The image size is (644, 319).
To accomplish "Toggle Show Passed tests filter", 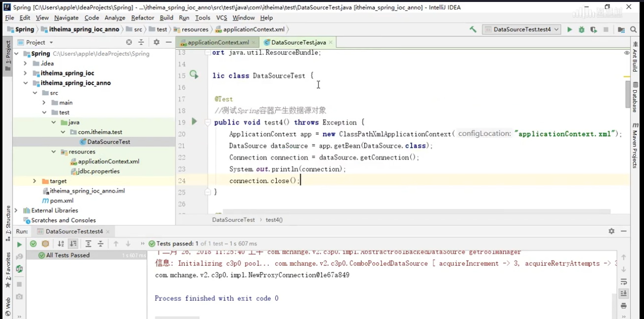I will [33, 244].
